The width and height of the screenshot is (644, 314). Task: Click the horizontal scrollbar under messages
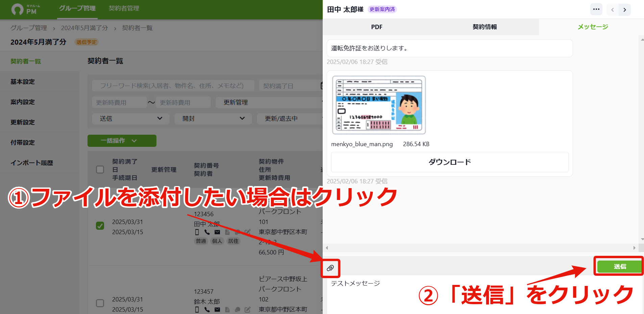pos(480,248)
